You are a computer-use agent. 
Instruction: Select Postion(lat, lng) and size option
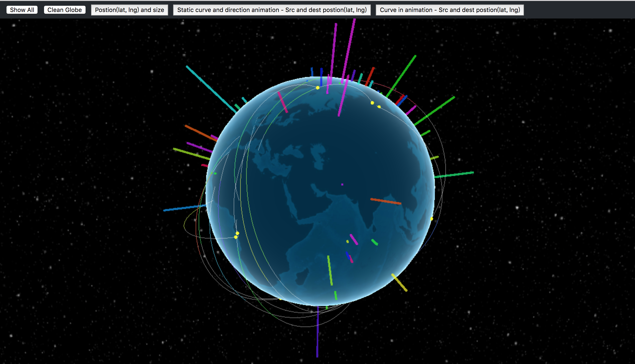click(129, 10)
